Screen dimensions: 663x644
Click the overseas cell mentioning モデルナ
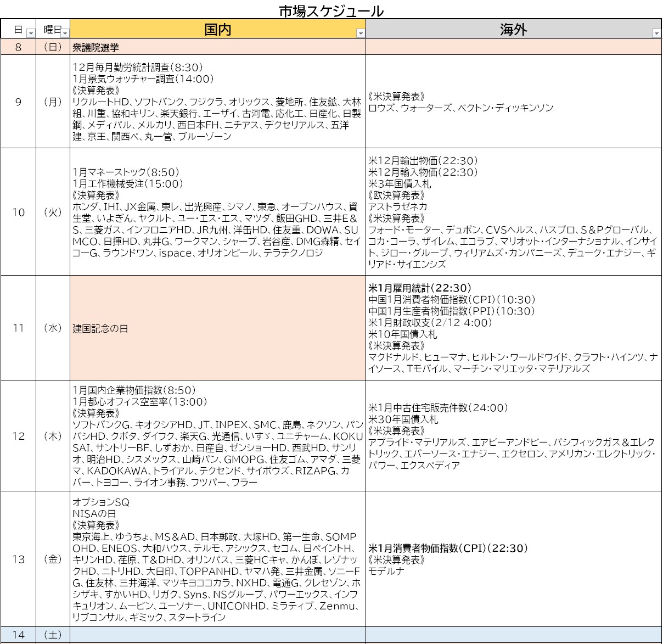point(513,559)
